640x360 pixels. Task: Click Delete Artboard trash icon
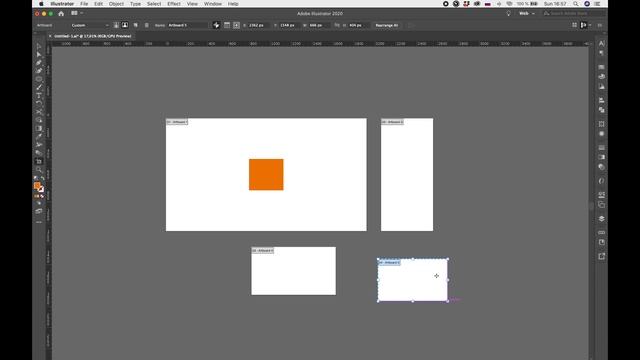click(147, 25)
